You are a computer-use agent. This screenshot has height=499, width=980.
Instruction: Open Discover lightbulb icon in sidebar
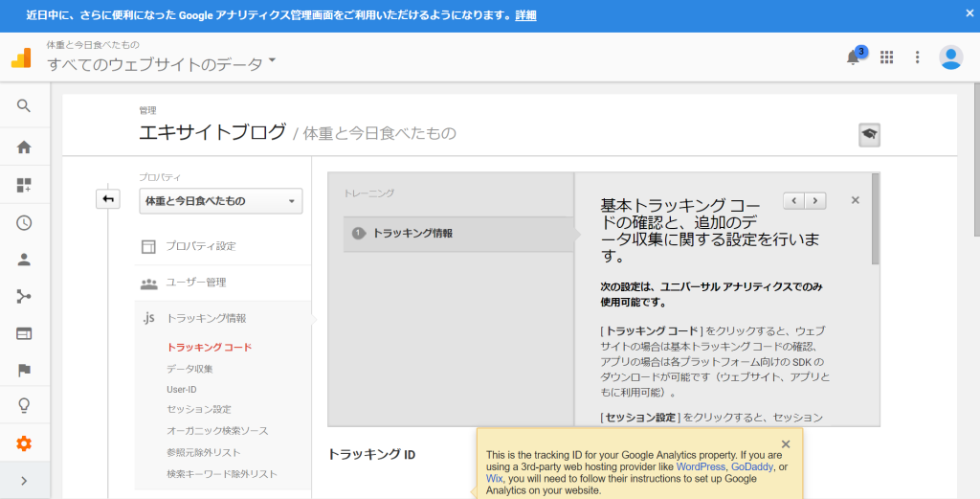(x=24, y=405)
